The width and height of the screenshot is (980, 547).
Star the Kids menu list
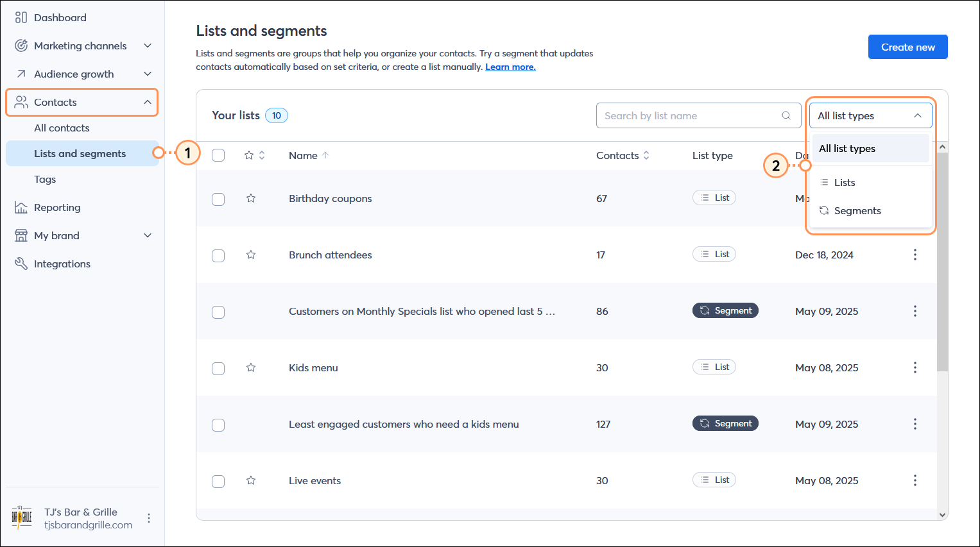251,367
